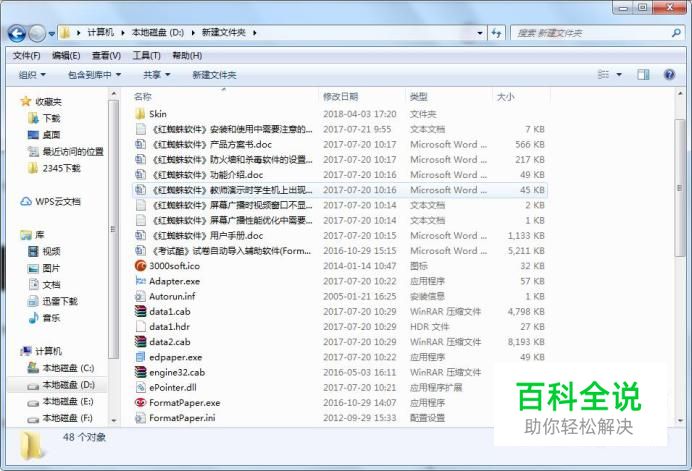The height and width of the screenshot is (471, 692).
Task: Select the engine32.cab archive icon
Action: pos(140,373)
